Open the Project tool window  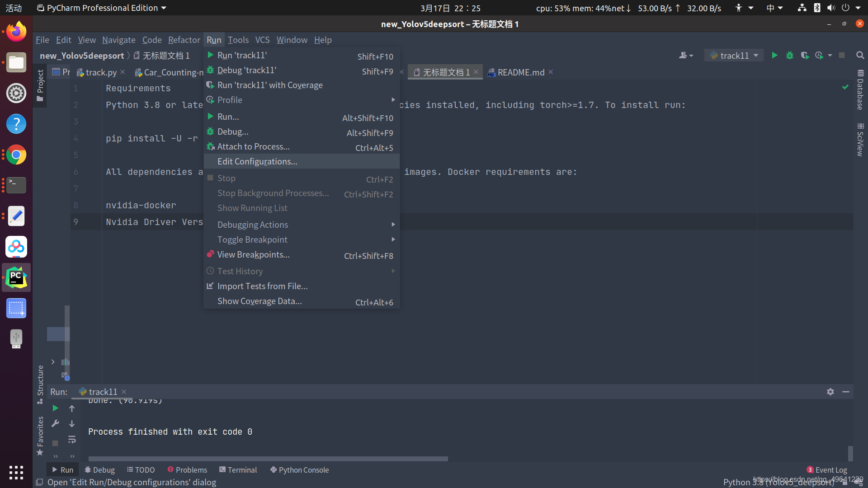(40, 85)
